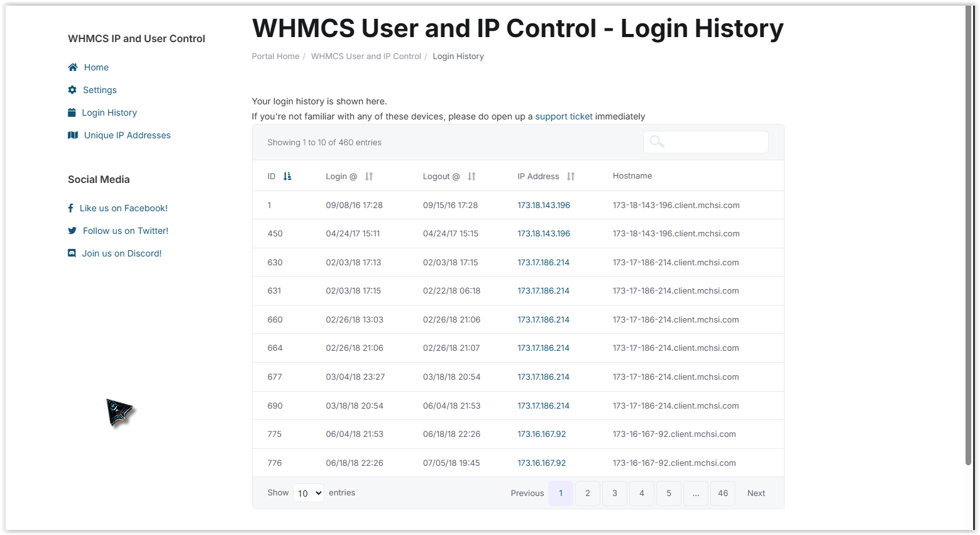The image size is (980, 535).
Task: Open Login History in the sidebar
Action: coord(109,113)
